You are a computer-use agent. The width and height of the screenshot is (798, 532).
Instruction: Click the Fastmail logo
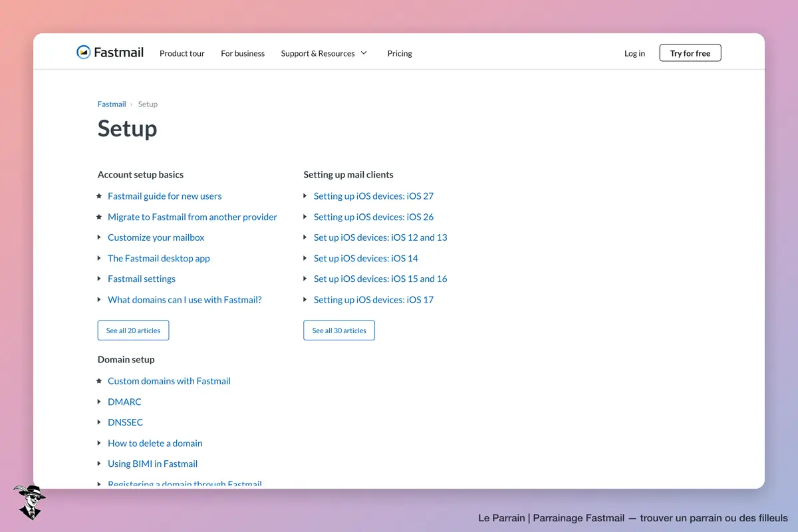tap(110, 53)
